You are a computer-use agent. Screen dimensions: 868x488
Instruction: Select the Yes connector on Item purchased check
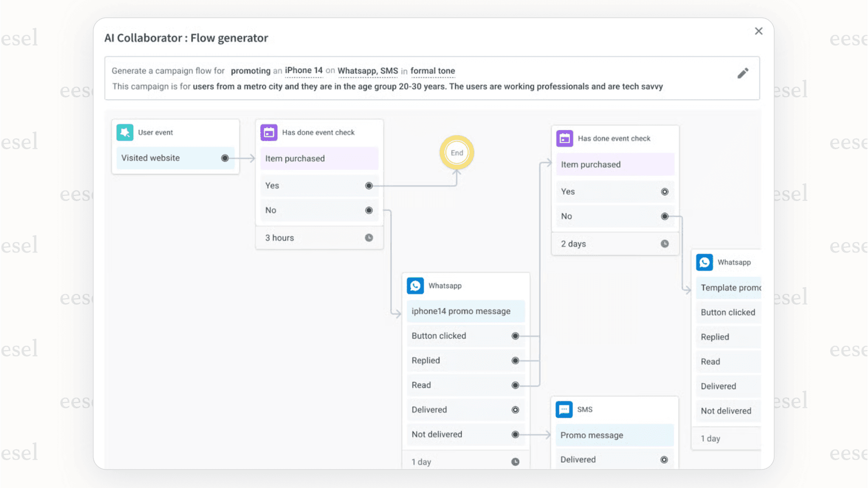click(368, 185)
